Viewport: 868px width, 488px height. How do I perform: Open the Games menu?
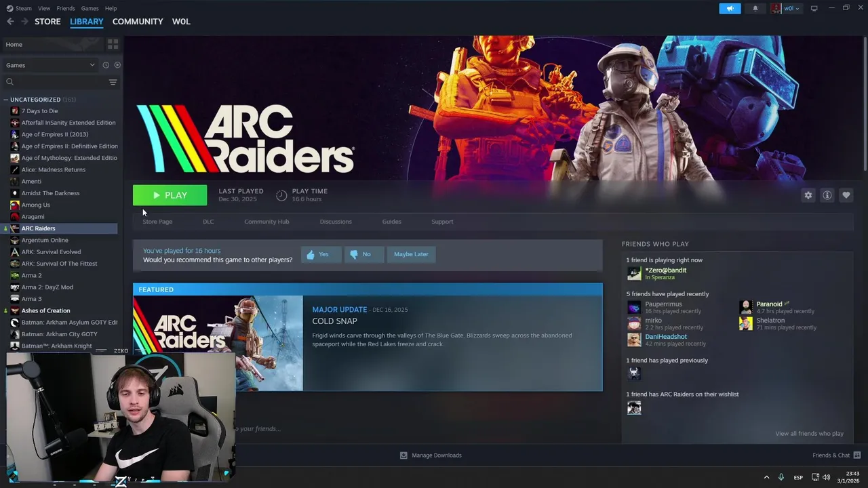[x=90, y=8]
